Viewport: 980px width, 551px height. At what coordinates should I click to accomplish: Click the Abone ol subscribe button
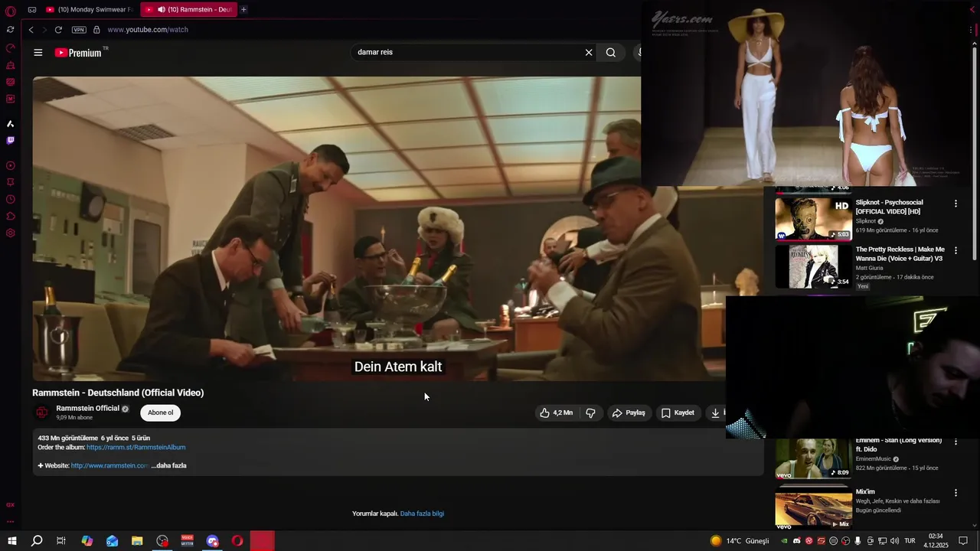coord(160,412)
